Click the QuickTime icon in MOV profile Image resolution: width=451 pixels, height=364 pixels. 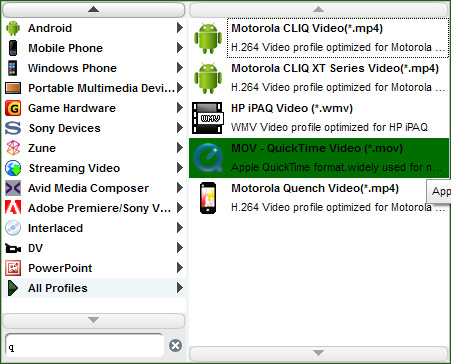pos(208,158)
